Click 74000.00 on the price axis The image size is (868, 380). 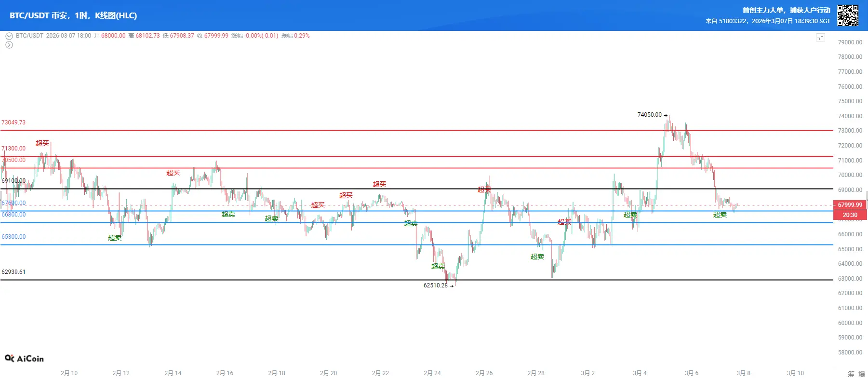[850, 116]
